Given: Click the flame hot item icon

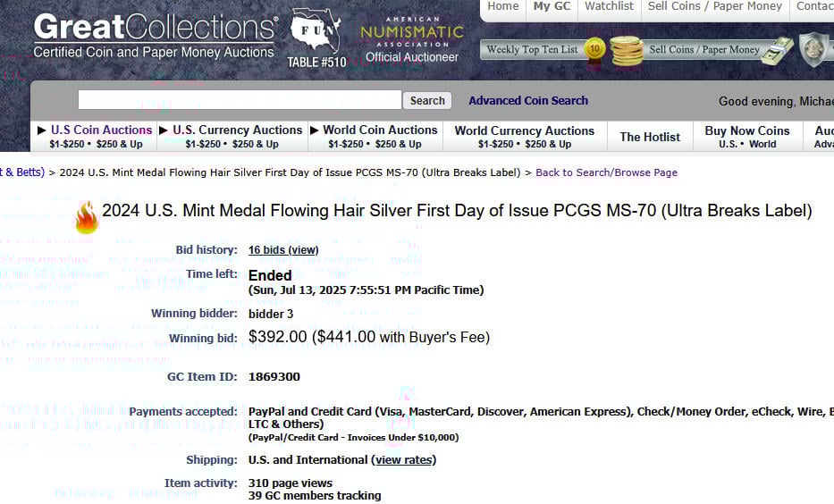Looking at the screenshot, I should pos(87,217).
